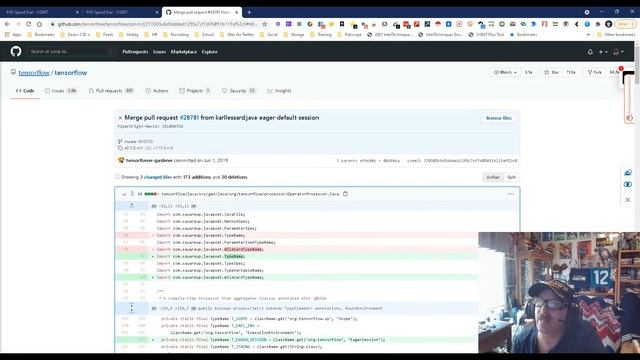Copy the OperatorProcessor.java file path

tap(345, 194)
